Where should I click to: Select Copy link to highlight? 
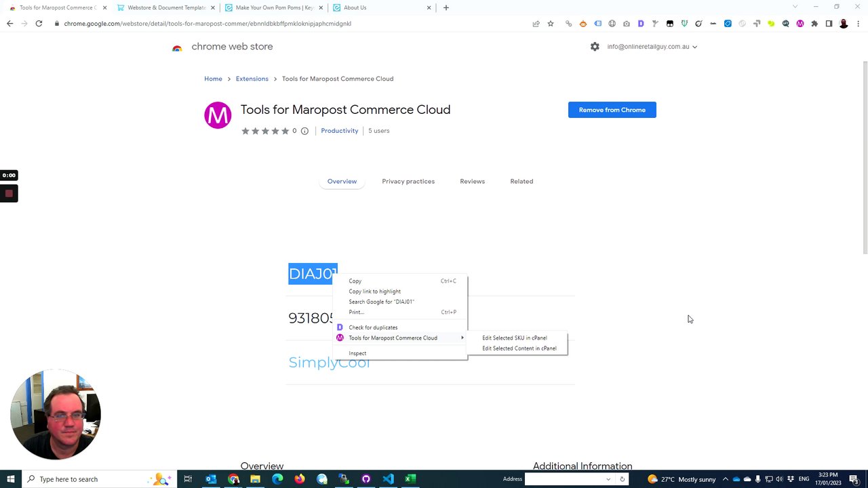pos(400,291)
